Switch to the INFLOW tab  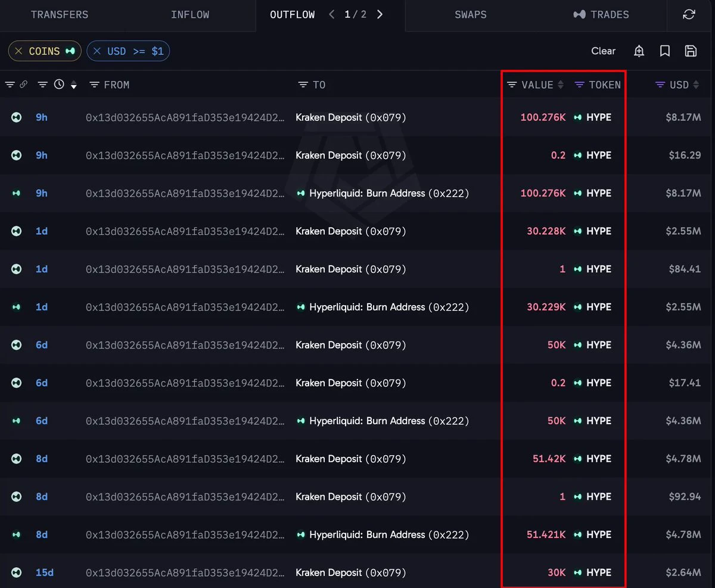click(x=190, y=15)
